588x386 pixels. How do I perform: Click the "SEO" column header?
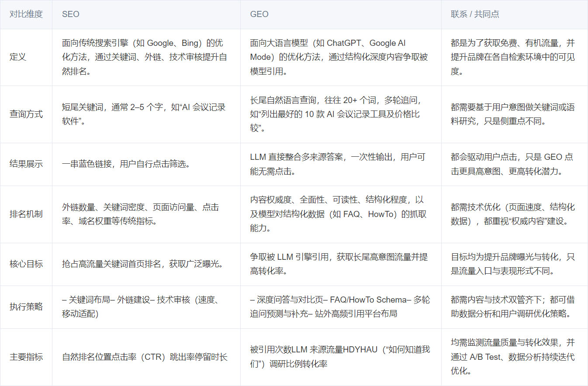71,14
